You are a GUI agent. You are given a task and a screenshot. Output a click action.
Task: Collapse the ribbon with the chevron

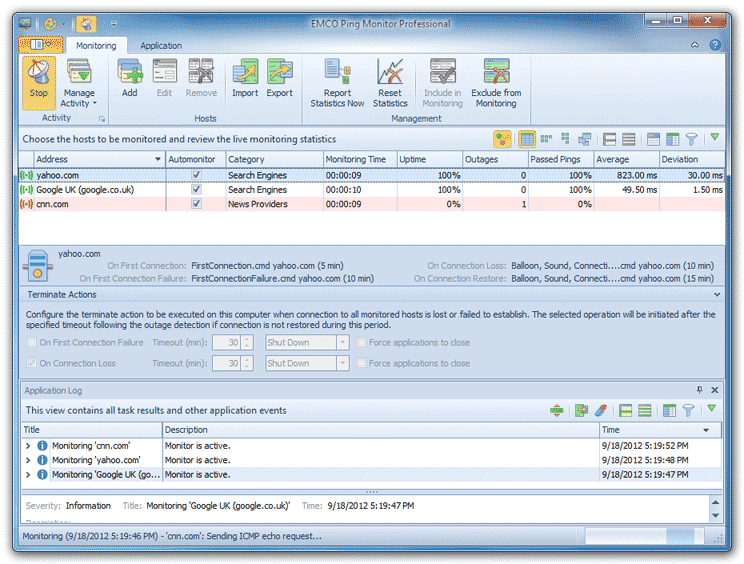(x=695, y=45)
